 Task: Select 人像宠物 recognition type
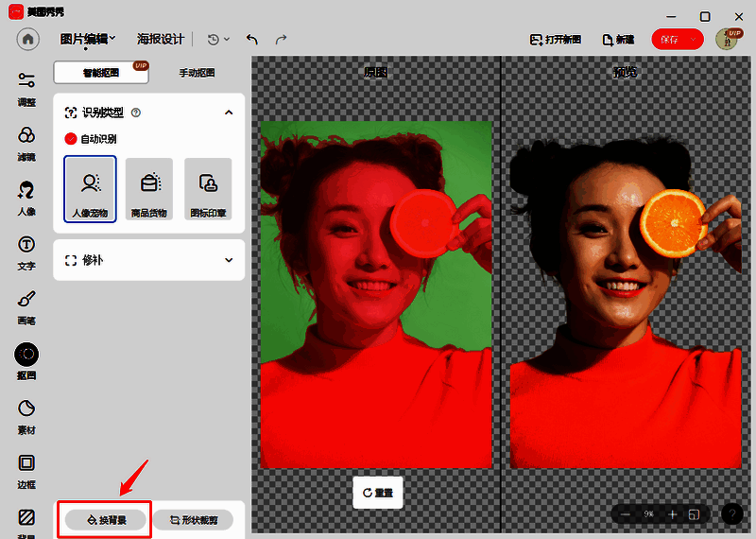pos(91,189)
